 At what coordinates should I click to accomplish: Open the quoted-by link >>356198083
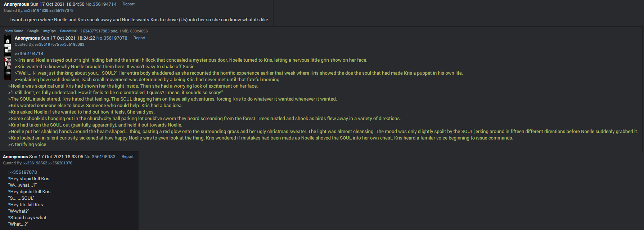72,45
